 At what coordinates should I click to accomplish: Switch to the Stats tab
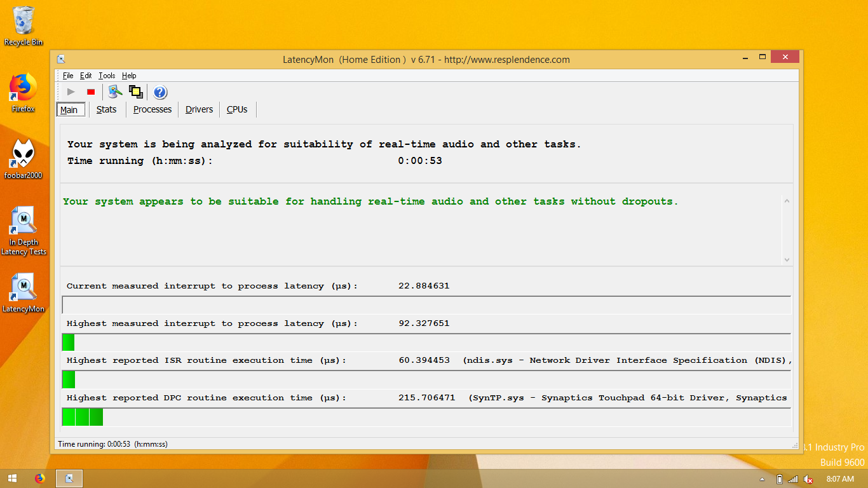[x=107, y=109]
